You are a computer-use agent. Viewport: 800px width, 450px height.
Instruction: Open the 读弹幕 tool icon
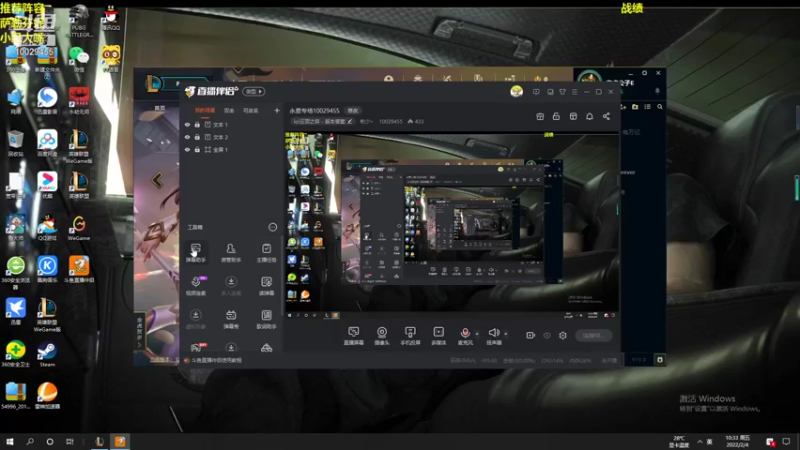click(266, 286)
